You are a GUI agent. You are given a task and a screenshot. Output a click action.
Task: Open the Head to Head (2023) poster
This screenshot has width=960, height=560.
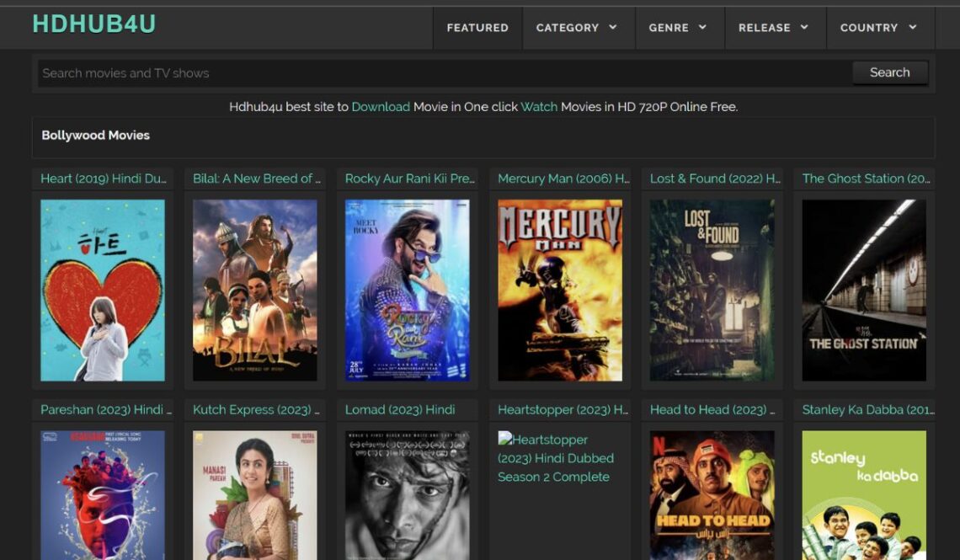[712, 495]
